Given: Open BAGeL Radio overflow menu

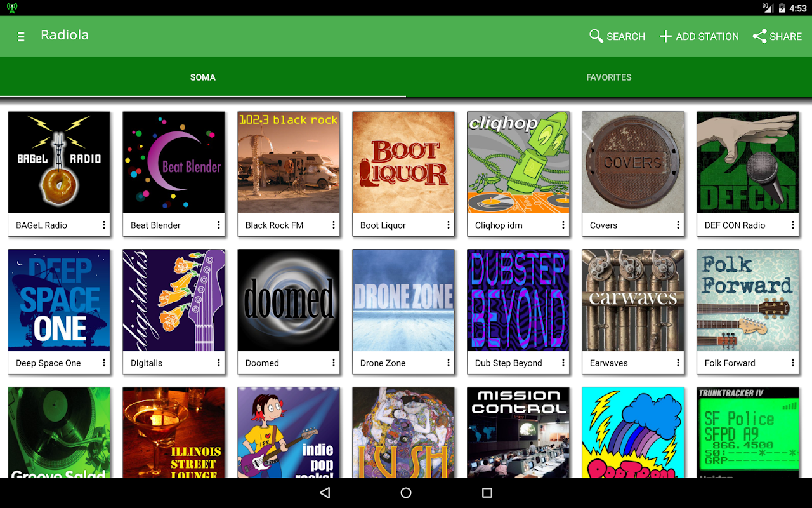Looking at the screenshot, I should (104, 225).
